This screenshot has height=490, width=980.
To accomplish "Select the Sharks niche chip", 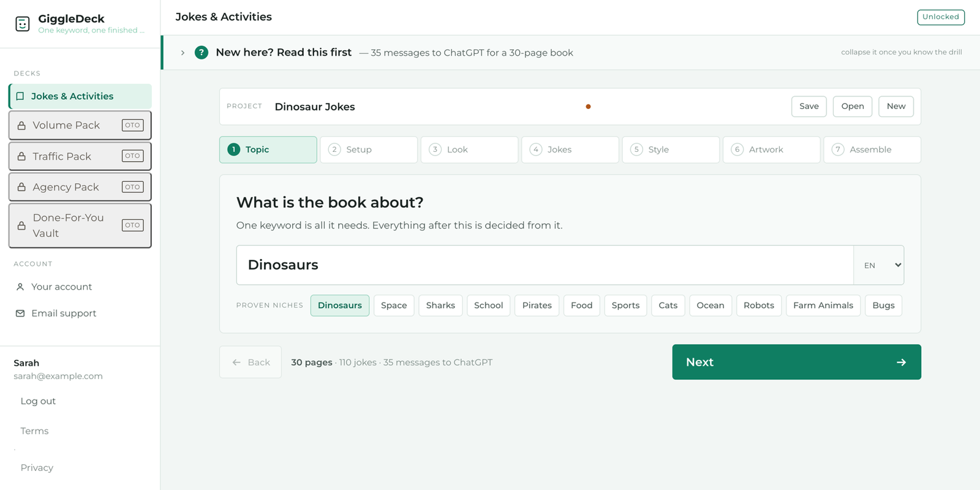I will 440,306.
